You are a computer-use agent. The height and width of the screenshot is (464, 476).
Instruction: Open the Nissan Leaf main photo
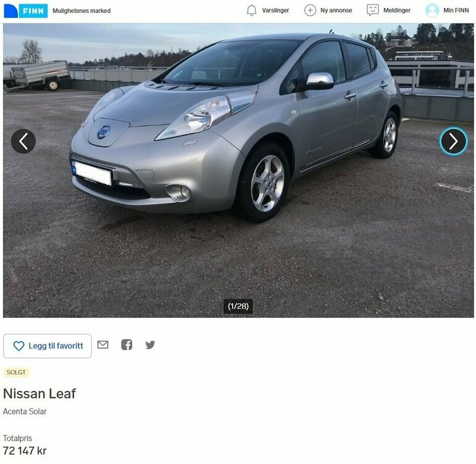pyautogui.click(x=238, y=171)
